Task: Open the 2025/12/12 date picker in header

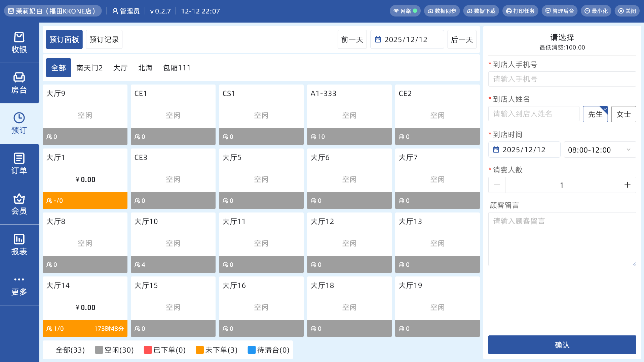Action: point(407,40)
